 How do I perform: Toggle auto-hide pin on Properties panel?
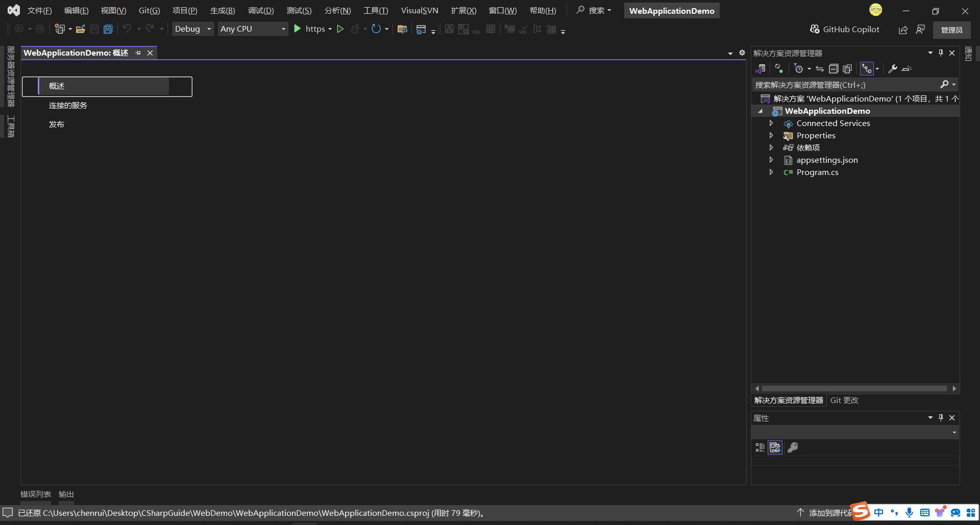click(941, 417)
